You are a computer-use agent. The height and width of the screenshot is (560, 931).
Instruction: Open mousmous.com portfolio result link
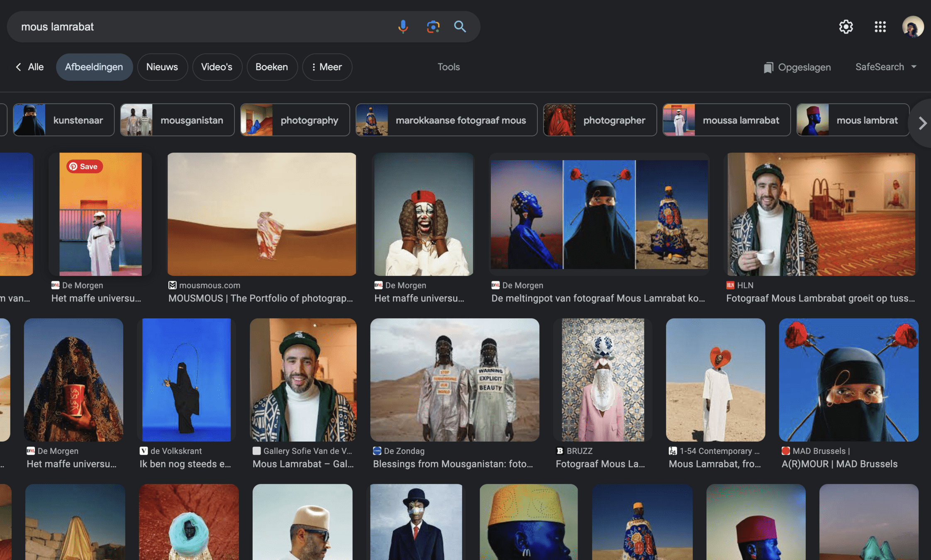[x=260, y=298]
